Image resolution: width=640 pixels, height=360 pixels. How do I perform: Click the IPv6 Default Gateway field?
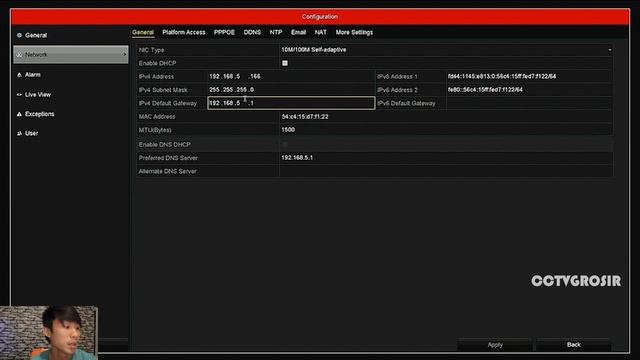tap(529, 103)
